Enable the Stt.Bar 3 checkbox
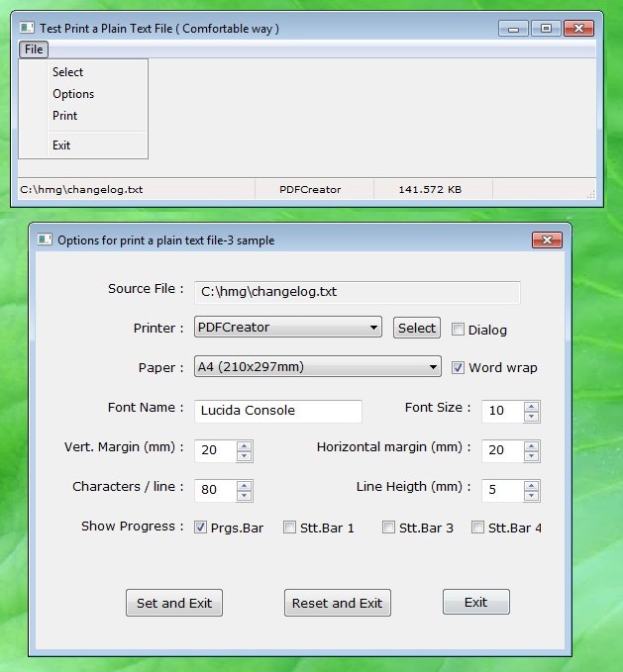The height and width of the screenshot is (672, 623). (x=388, y=528)
